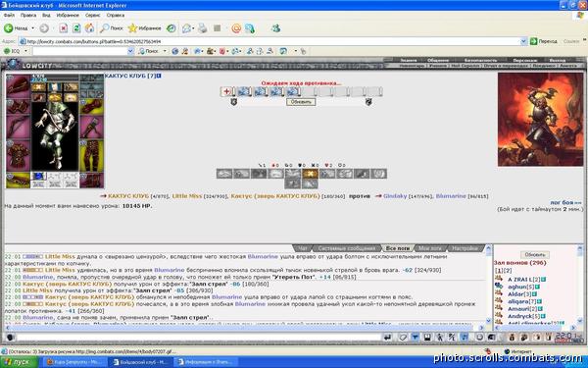The width and height of the screenshot is (588, 368).
Task: Expand the address bar dropdown arrow
Action: 523,41
